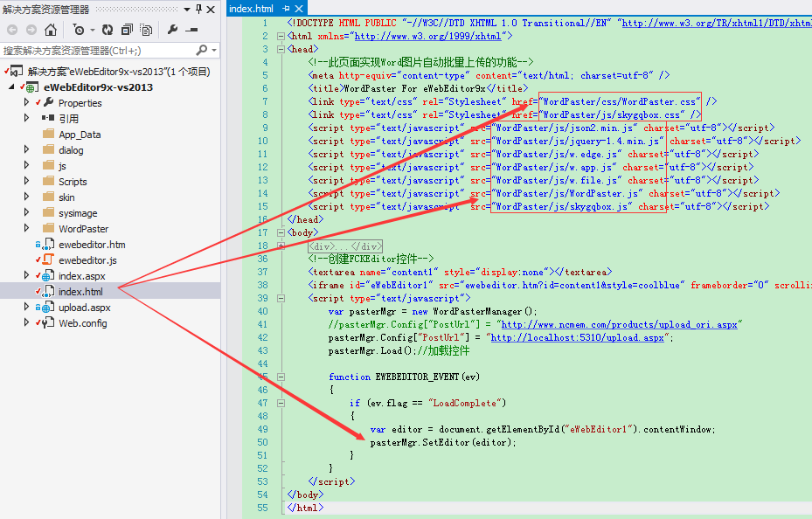The height and width of the screenshot is (519, 812).
Task: Select index.html in the tree
Action: coord(80,291)
